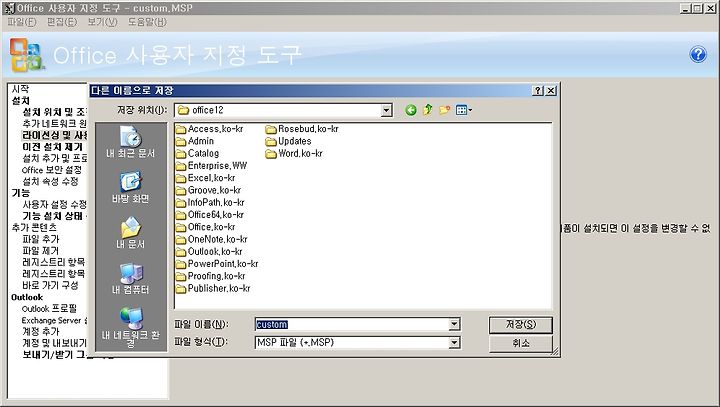Select the InfoPath.ko-kr folder

211,203
